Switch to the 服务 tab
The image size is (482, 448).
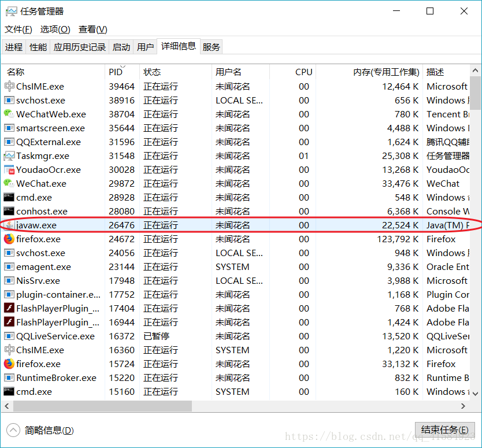coord(211,47)
